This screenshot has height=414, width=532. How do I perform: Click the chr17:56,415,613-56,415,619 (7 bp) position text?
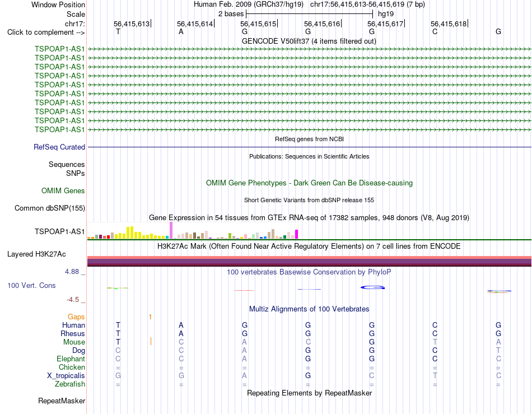pos(367,4)
